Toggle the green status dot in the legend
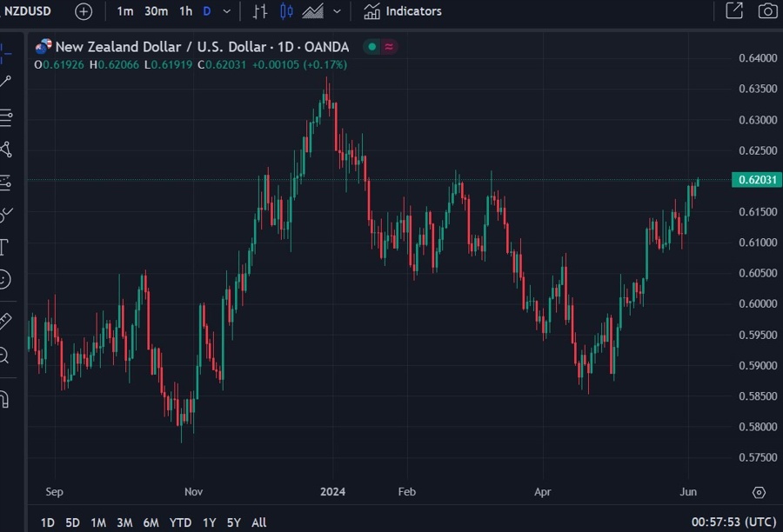Screen dimensions: 783x532 [372, 46]
